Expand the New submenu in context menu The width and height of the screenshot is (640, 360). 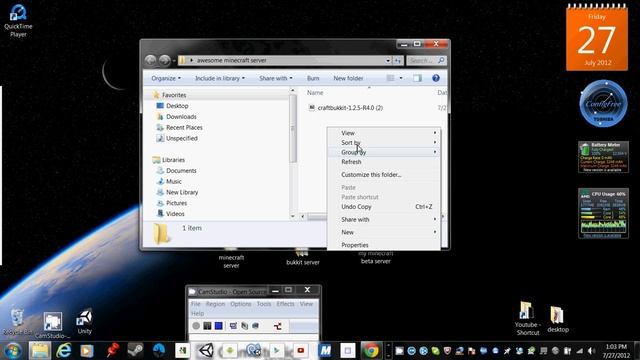point(384,232)
